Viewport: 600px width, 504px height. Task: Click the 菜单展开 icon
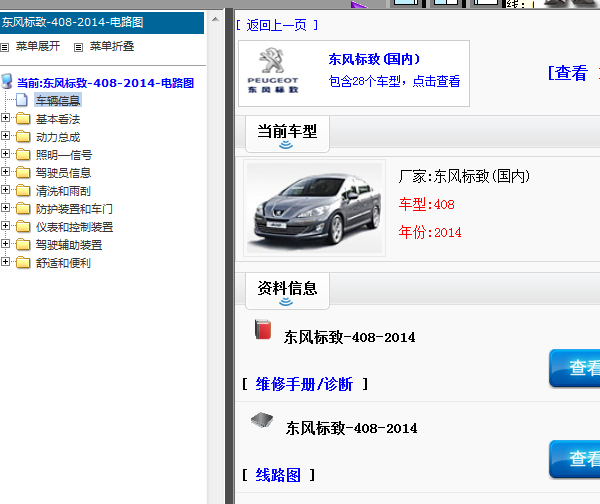click(4, 47)
